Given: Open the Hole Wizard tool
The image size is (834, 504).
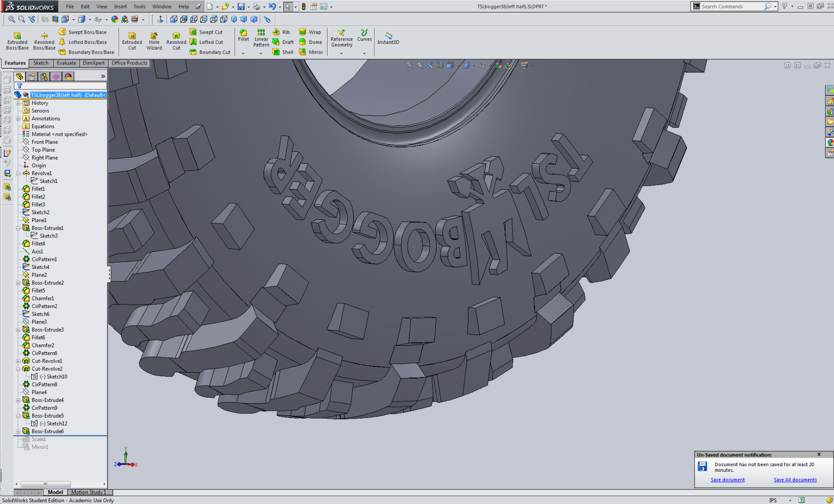Looking at the screenshot, I should pyautogui.click(x=154, y=41).
